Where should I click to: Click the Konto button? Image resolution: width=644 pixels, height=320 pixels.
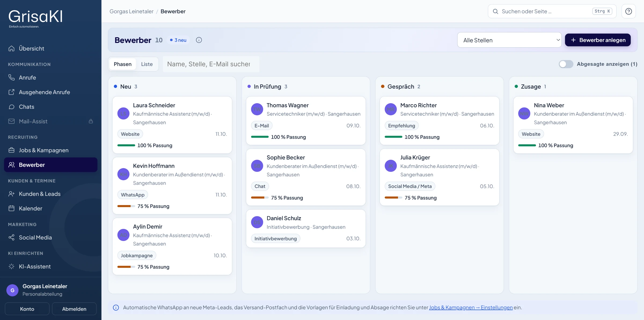point(27,309)
